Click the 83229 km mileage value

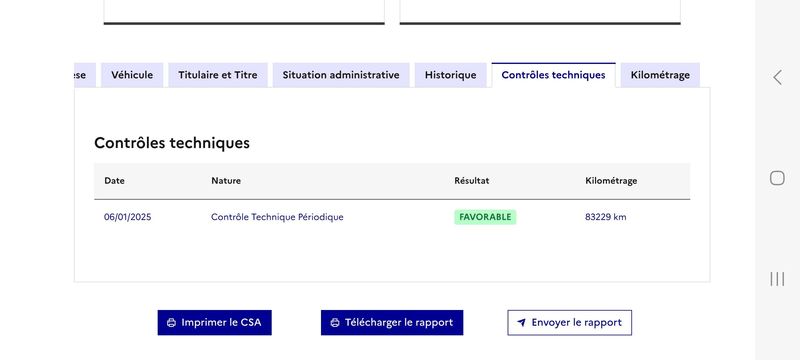pos(606,217)
